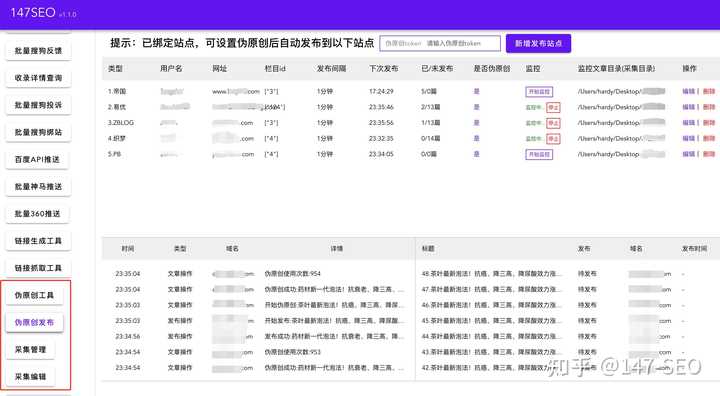Select article 46 in the title list
The width and height of the screenshot is (720, 396).
point(491,305)
